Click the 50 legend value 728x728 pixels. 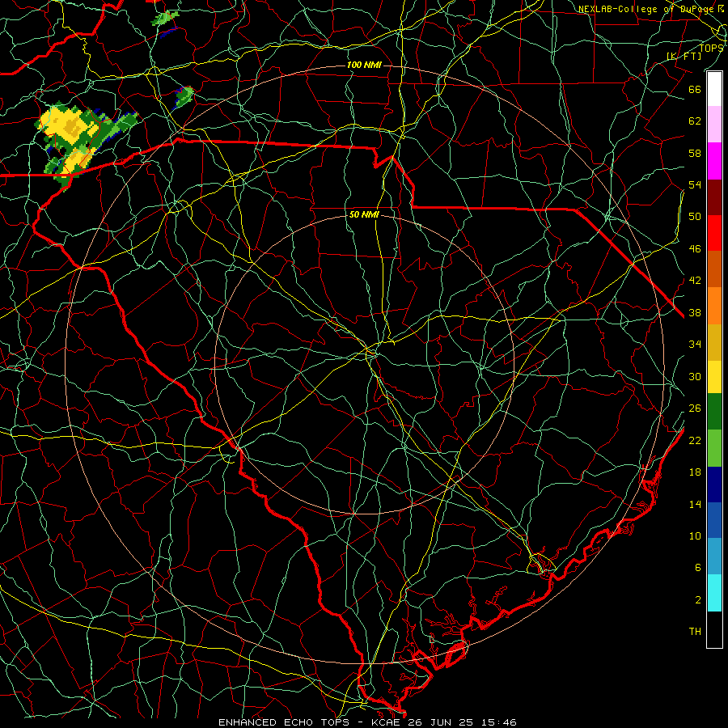(695, 216)
